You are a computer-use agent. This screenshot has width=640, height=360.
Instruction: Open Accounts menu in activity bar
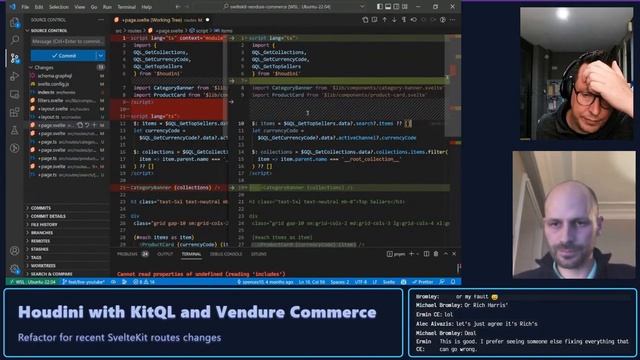[15, 251]
